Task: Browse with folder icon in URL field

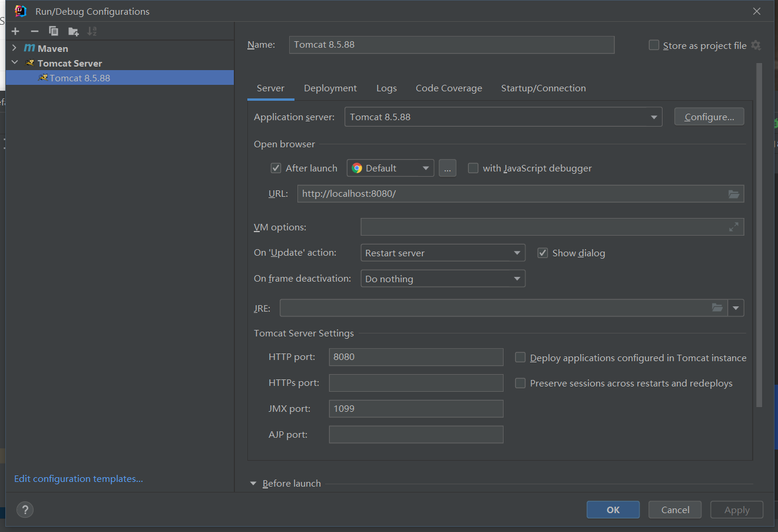Action: click(x=734, y=194)
